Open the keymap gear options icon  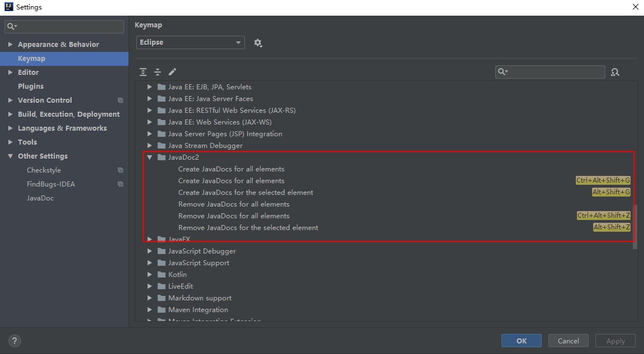tap(258, 43)
